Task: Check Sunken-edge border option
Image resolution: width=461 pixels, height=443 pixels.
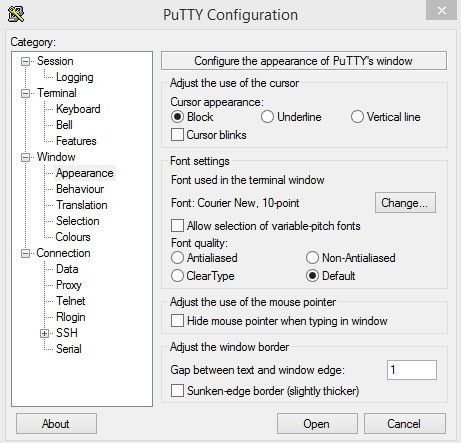Action: click(x=177, y=391)
